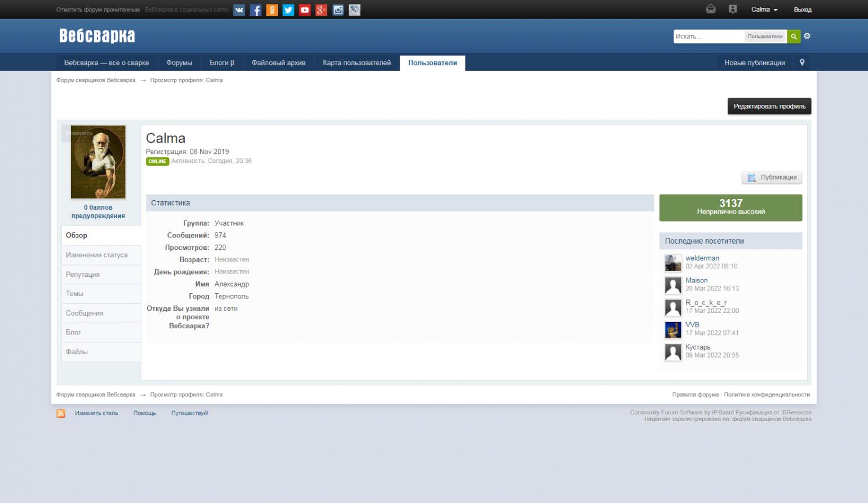
Task: Click the Calma profile avatar photo
Action: [98, 162]
